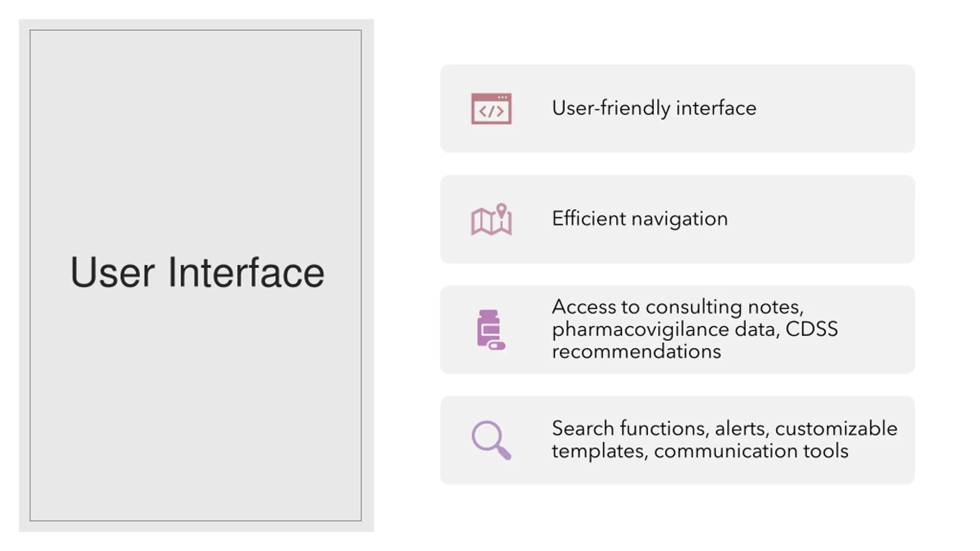Click the word "customizable" in the last card
This screenshot has height=551, width=980.
coord(836,428)
